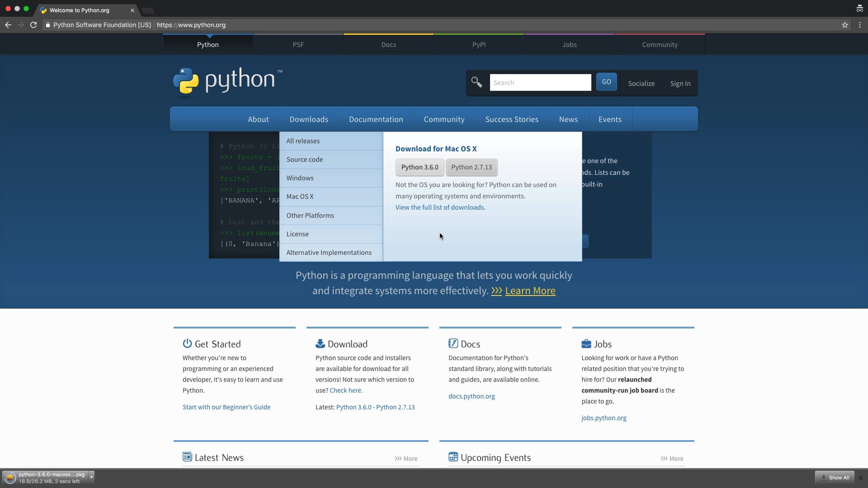Switch to the PyPI tab
The image size is (868, 488).
[x=479, y=44]
